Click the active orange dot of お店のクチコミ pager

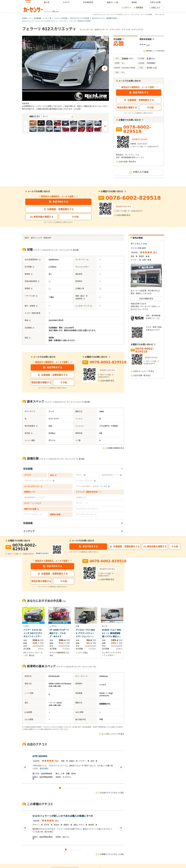(60, 788)
